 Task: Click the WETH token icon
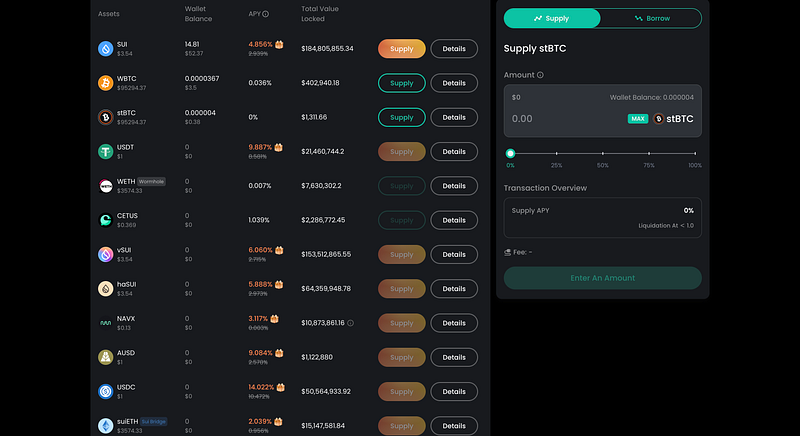pos(106,186)
